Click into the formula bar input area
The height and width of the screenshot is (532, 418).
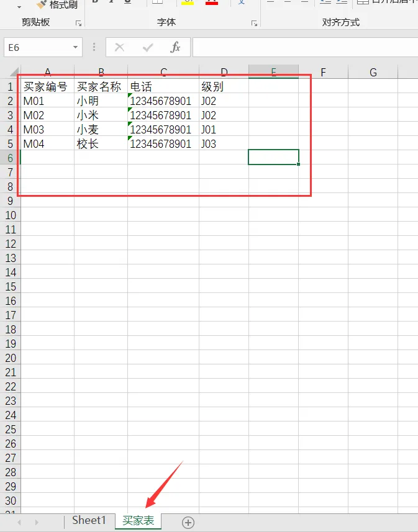(305, 47)
